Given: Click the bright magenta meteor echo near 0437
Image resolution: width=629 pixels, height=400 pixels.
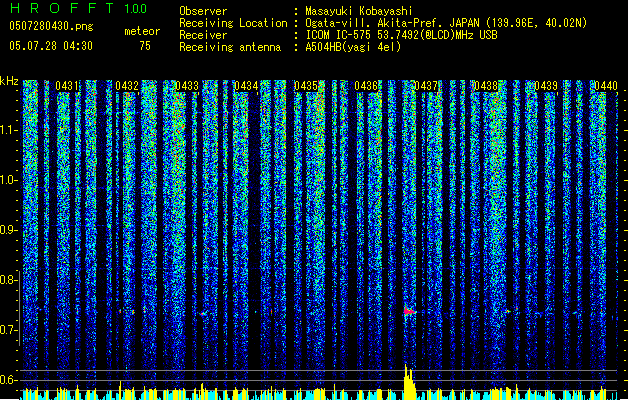Looking at the screenshot, I should [409, 311].
